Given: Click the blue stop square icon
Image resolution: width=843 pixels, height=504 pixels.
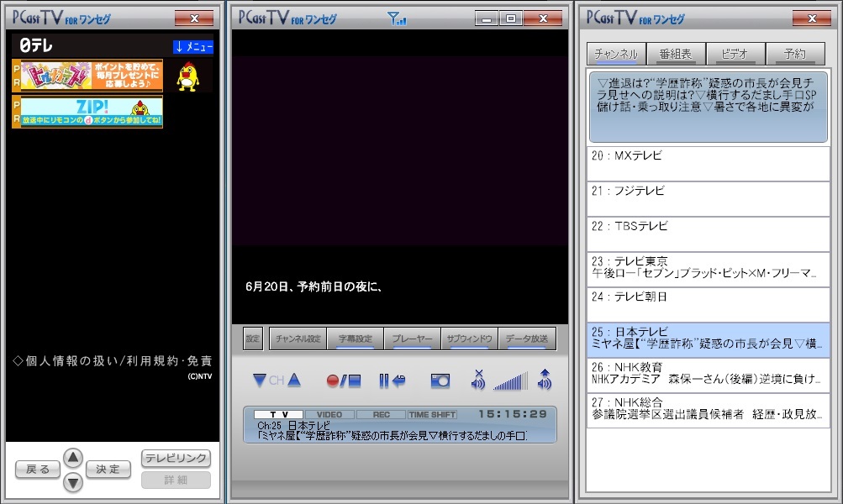Looking at the screenshot, I should coord(355,381).
